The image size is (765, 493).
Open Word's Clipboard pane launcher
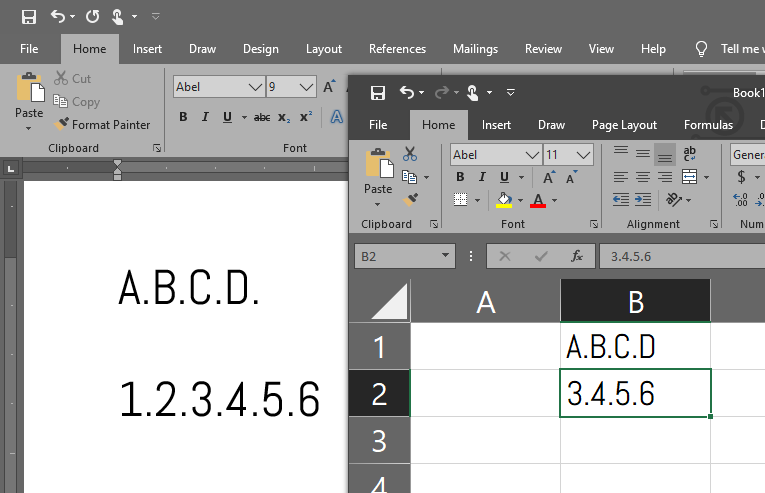(157, 148)
